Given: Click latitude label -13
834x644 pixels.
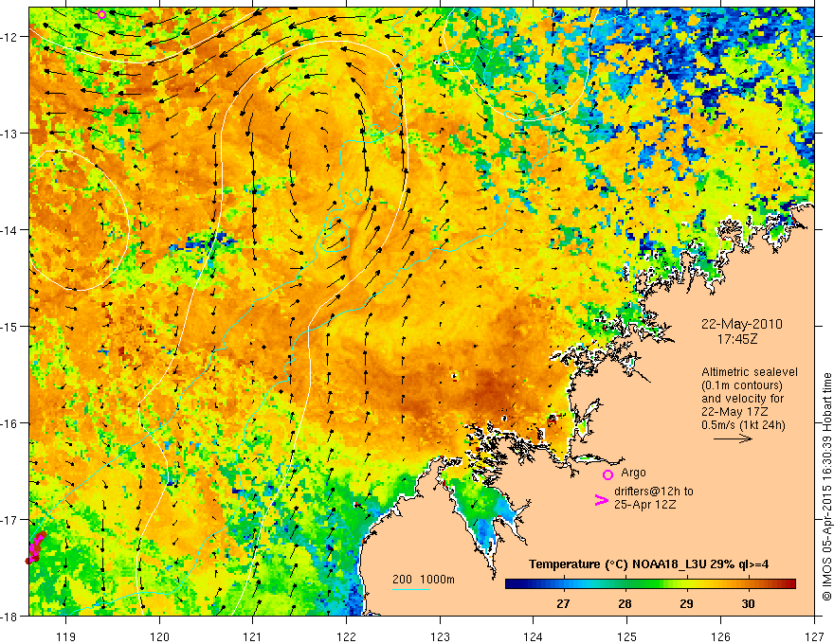Looking at the screenshot, I should 11,134.
